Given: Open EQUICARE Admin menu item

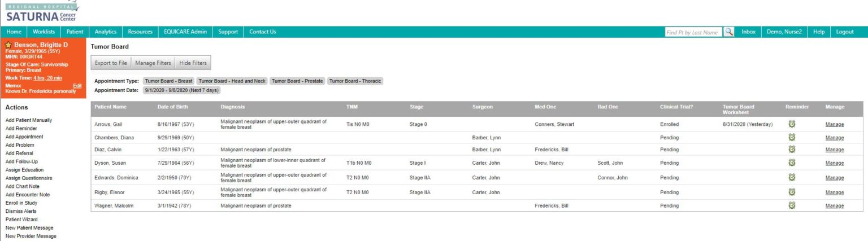Looking at the screenshot, I should [x=185, y=32].
